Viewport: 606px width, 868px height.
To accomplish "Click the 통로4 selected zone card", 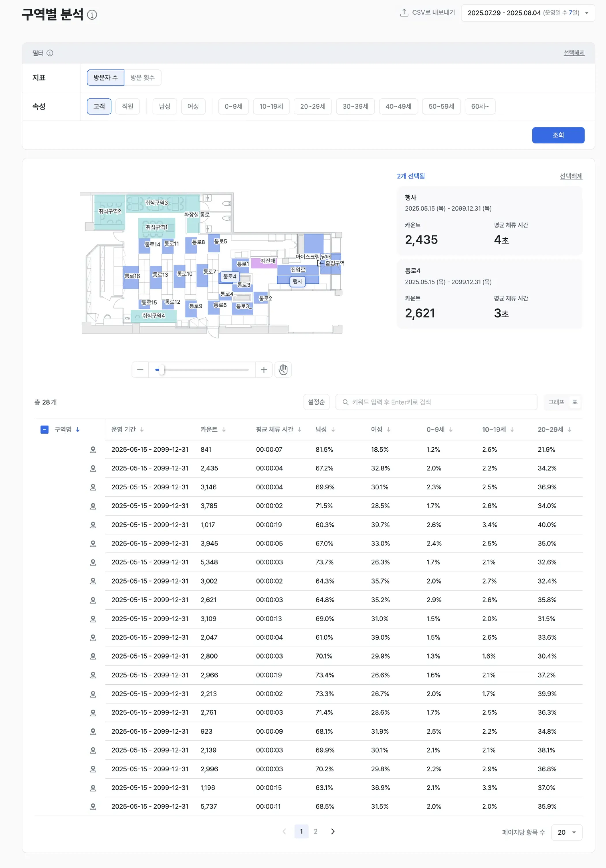I will [489, 294].
